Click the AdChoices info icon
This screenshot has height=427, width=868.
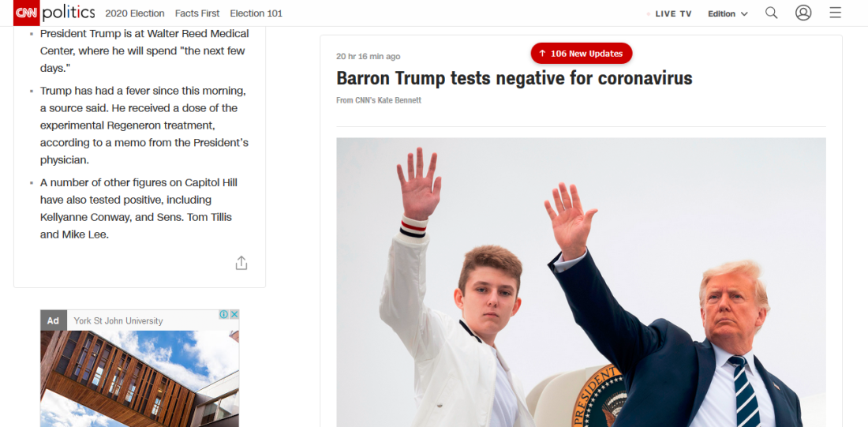[x=223, y=314]
